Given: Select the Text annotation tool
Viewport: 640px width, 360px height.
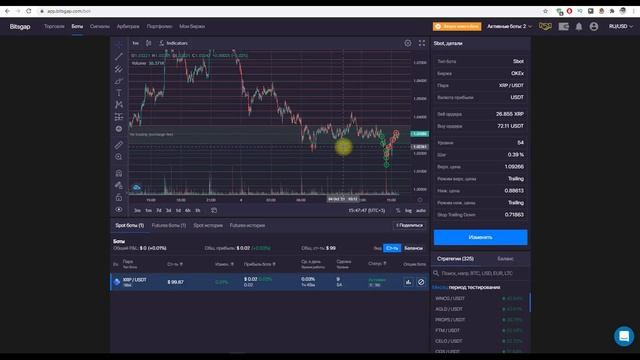Looking at the screenshot, I should click(119, 93).
